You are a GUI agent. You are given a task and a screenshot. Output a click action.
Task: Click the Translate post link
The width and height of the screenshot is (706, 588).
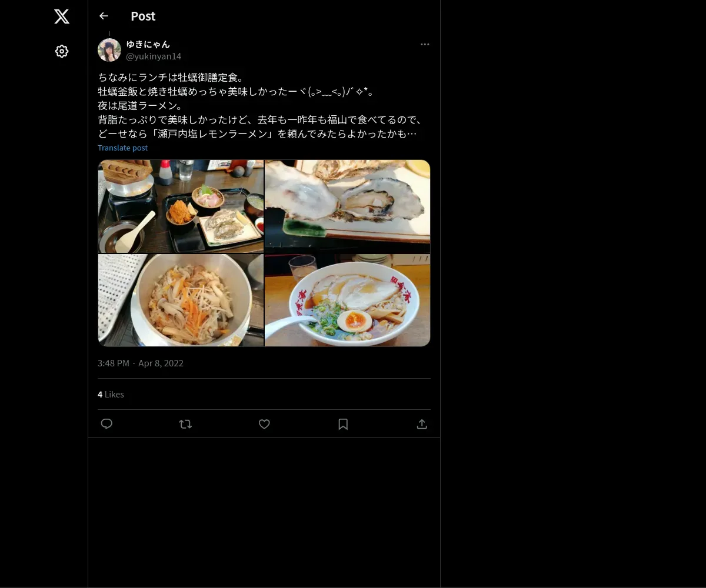(x=122, y=148)
